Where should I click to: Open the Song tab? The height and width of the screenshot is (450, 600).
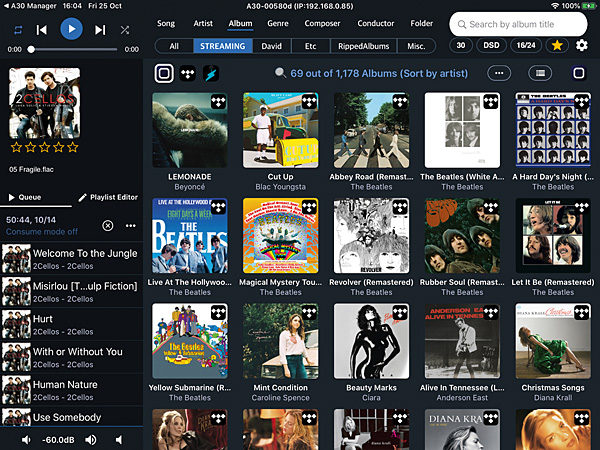166,23
